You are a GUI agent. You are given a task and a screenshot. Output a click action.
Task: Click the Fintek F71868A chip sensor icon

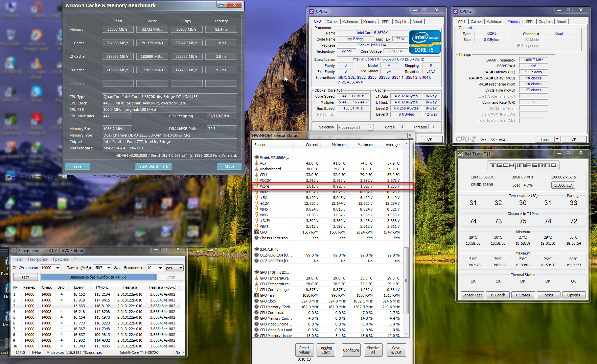pyautogui.click(x=257, y=157)
